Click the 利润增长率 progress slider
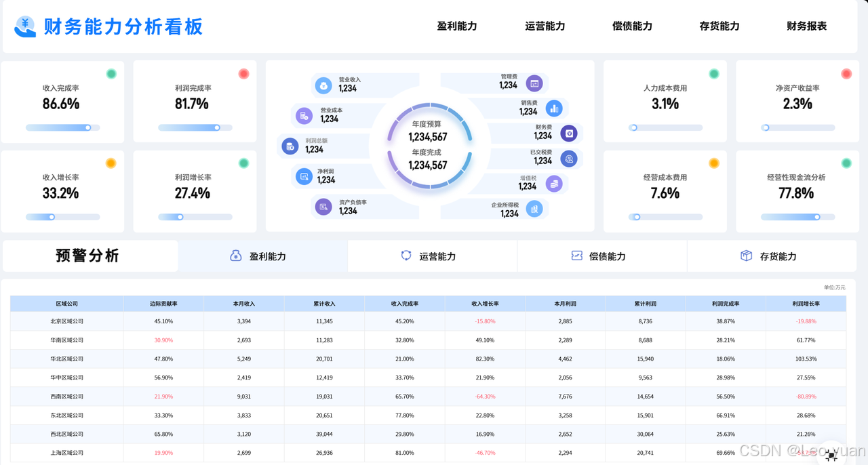 pos(195,217)
